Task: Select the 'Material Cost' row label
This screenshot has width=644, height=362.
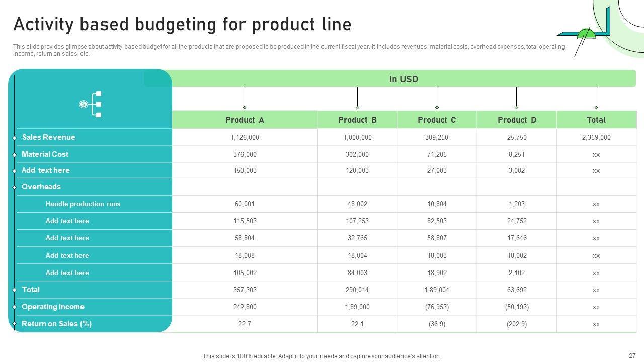Action: click(x=45, y=154)
